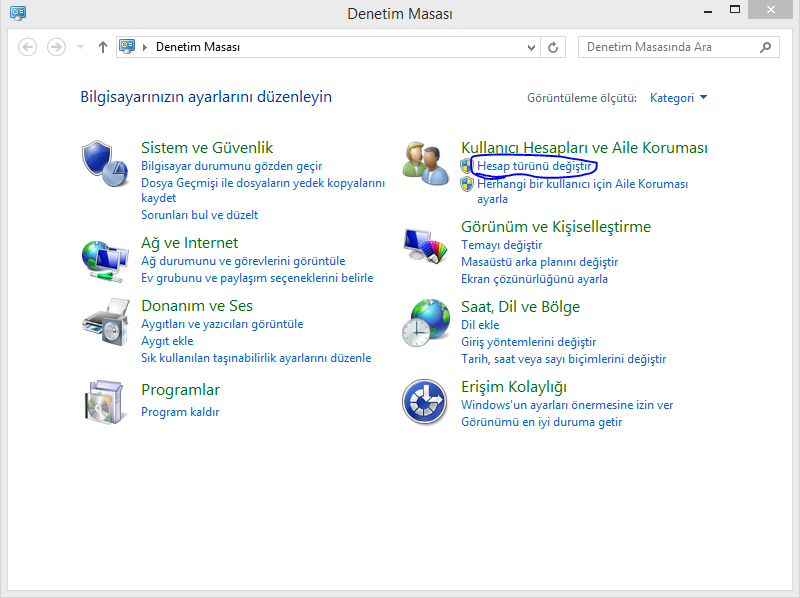Click Temayı değiştir link
This screenshot has height=598, width=800.
[502, 245]
